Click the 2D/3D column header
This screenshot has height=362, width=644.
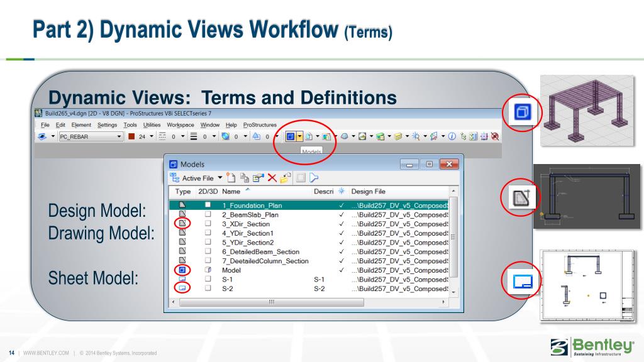click(x=208, y=191)
